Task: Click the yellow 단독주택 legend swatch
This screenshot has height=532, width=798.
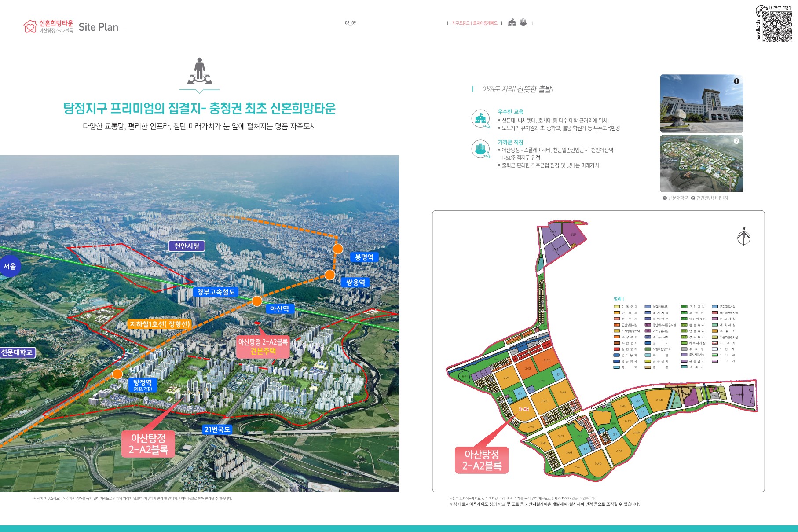Action: (616, 307)
